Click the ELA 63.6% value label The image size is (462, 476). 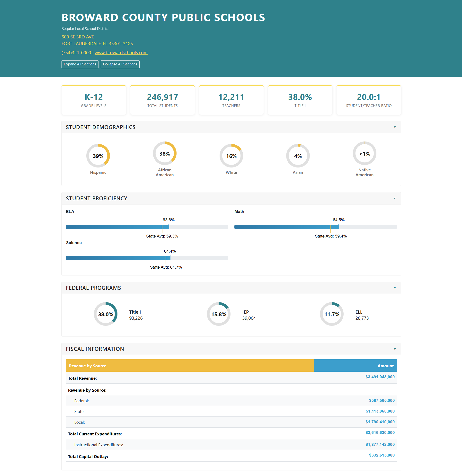pyautogui.click(x=169, y=220)
